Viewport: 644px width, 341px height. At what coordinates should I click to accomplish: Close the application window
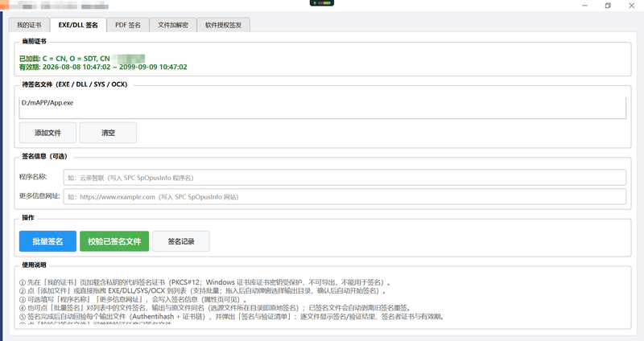(632, 6)
